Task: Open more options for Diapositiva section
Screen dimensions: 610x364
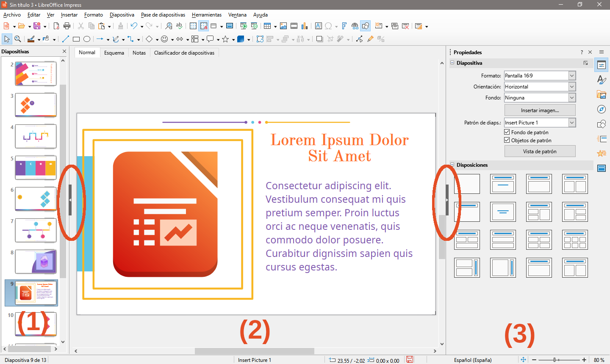Action: (586, 63)
